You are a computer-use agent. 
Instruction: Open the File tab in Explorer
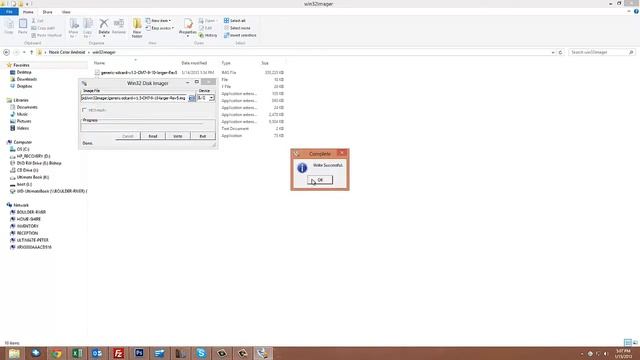tap(9, 12)
